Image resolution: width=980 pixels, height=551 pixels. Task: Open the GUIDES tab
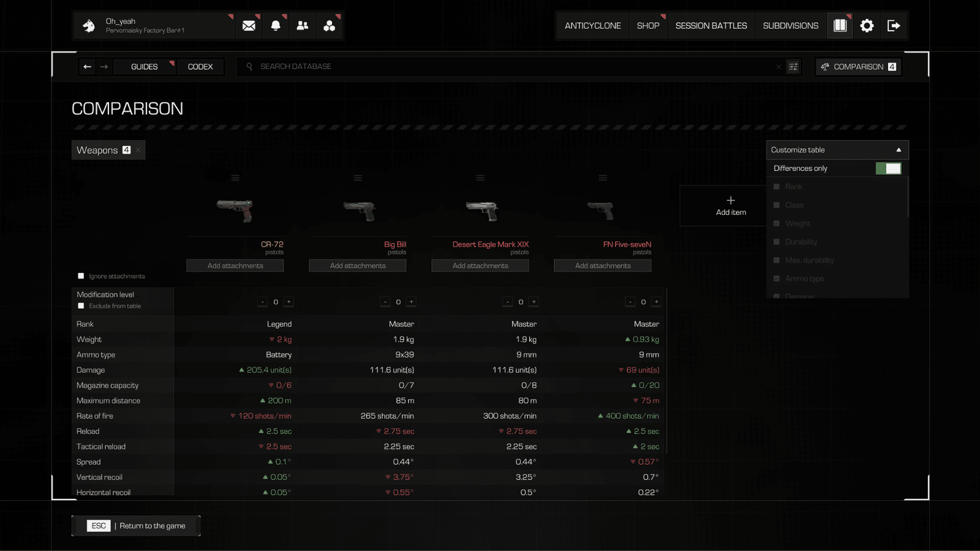pyautogui.click(x=145, y=67)
